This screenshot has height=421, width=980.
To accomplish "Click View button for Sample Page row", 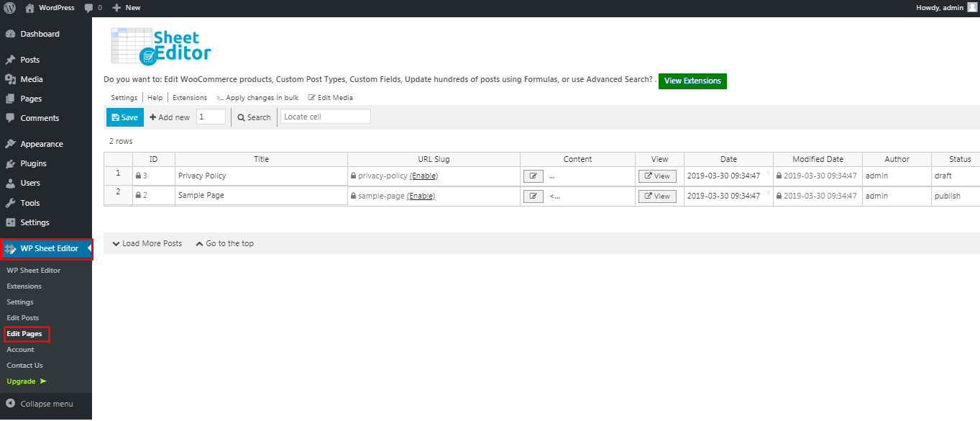I will (657, 196).
